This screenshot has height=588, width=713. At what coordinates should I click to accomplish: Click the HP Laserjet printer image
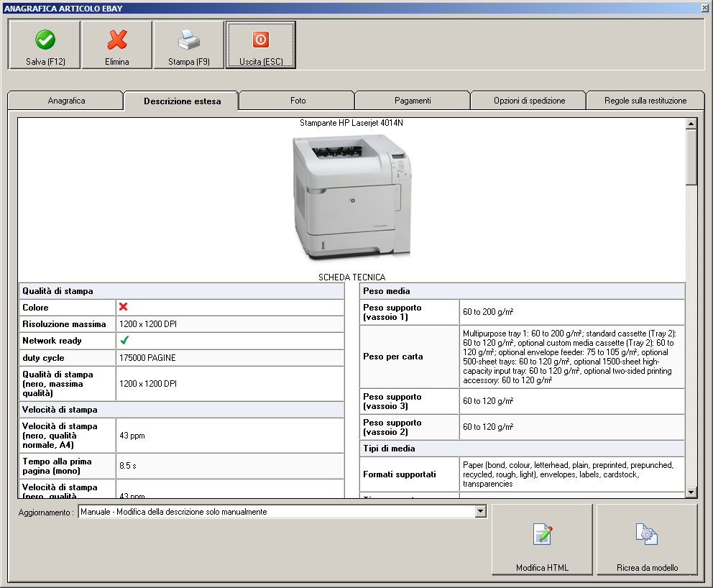pyautogui.click(x=351, y=197)
